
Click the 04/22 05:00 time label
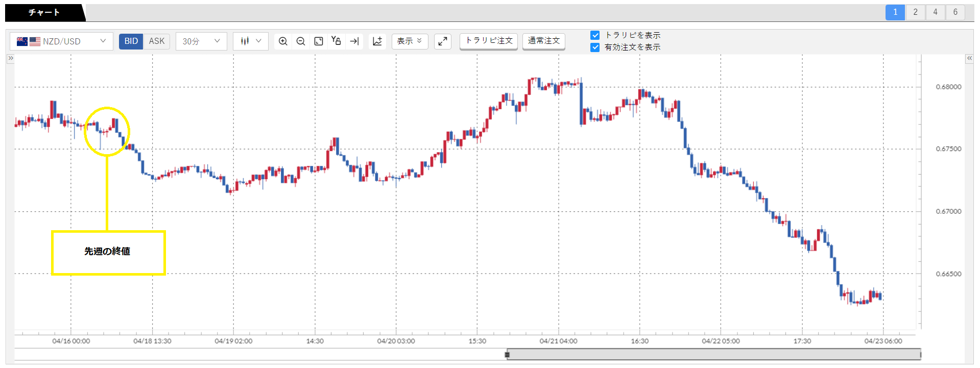(x=721, y=341)
